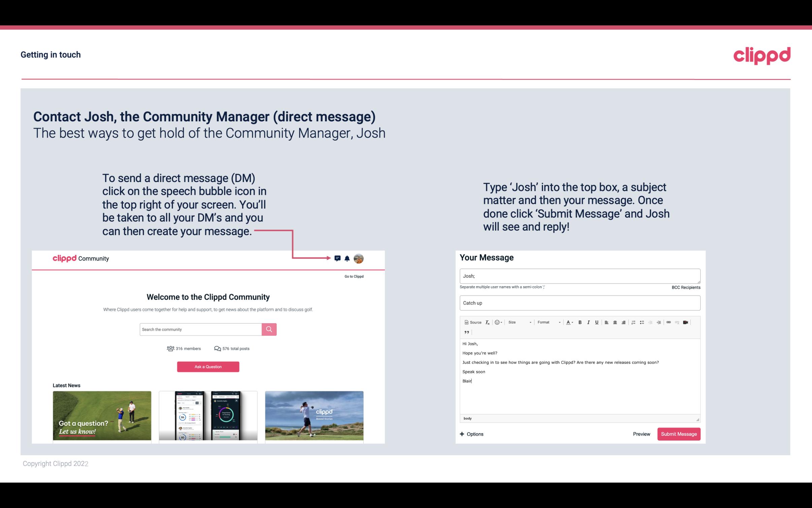Click the speech bubble messaging icon

click(338, 259)
